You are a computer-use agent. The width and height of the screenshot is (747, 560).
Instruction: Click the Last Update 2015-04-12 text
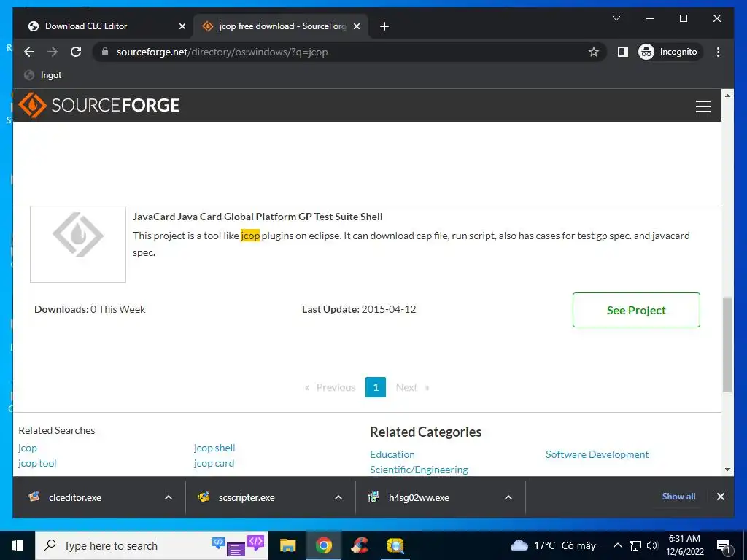359,309
